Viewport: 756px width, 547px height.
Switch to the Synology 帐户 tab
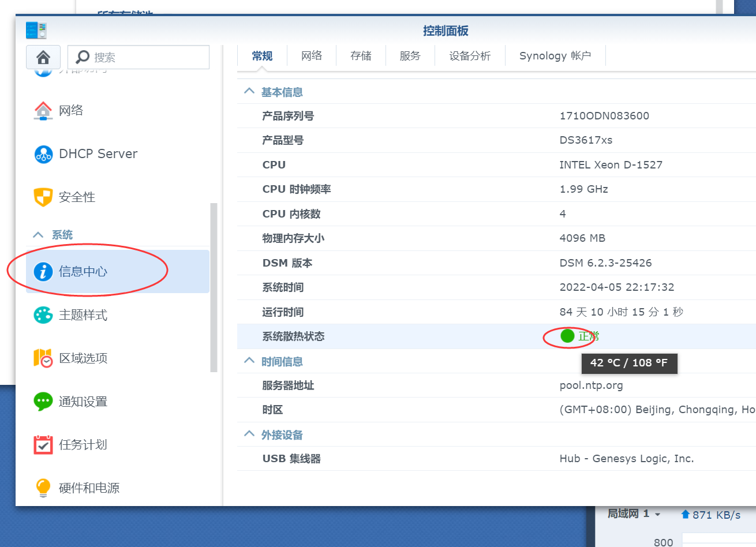pyautogui.click(x=555, y=56)
